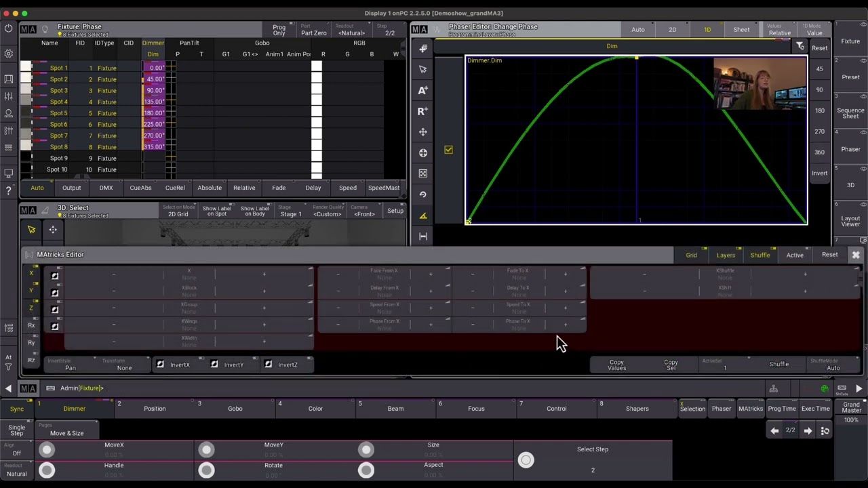Toggle Single Step mode
Viewport: 868px width, 488px height.
point(17,430)
